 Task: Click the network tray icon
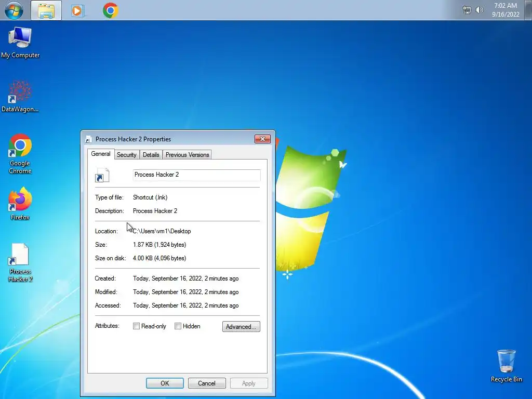click(467, 10)
